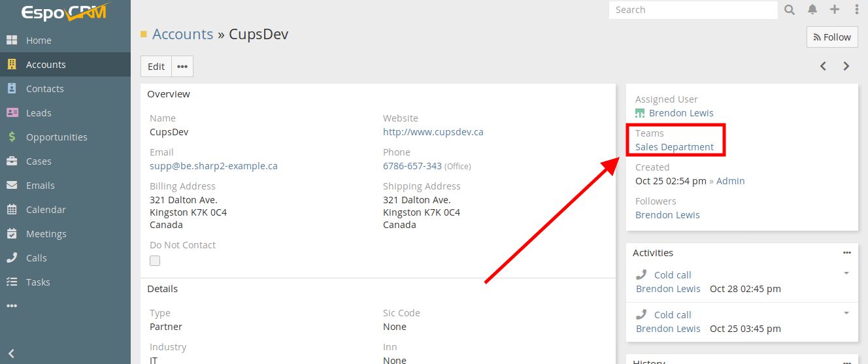
Task: Click the search magnifier icon
Action: point(790,10)
